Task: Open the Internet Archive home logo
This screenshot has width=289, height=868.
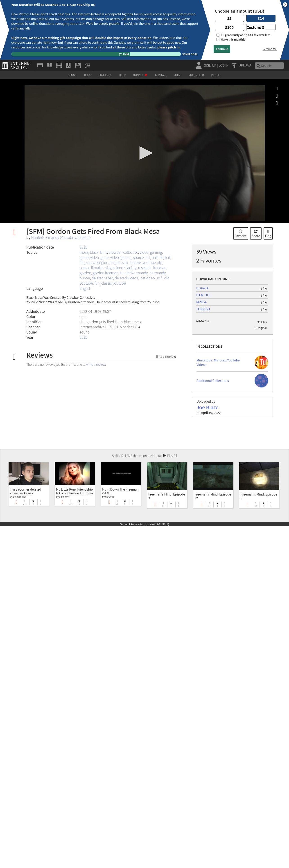Action: (x=17, y=65)
